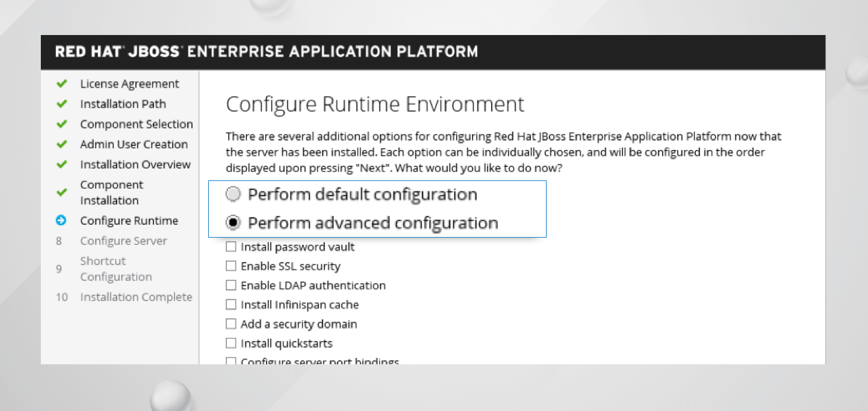Tick the Enable LDAP authentication checkbox

pyautogui.click(x=231, y=285)
